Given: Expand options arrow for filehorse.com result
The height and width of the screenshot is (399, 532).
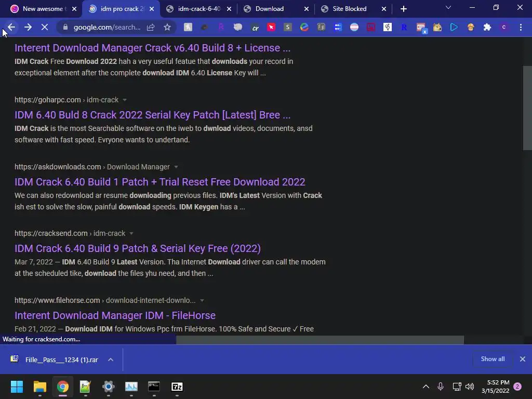Looking at the screenshot, I should pos(202,300).
